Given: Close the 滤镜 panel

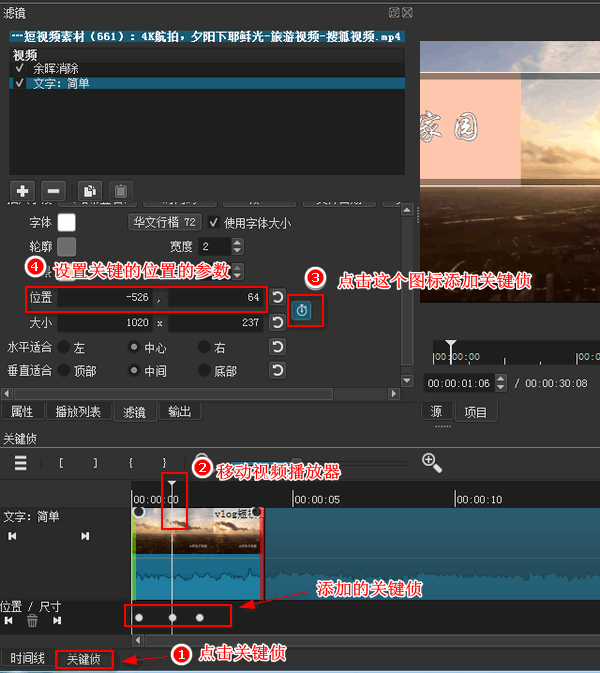Looking at the screenshot, I should (x=407, y=12).
